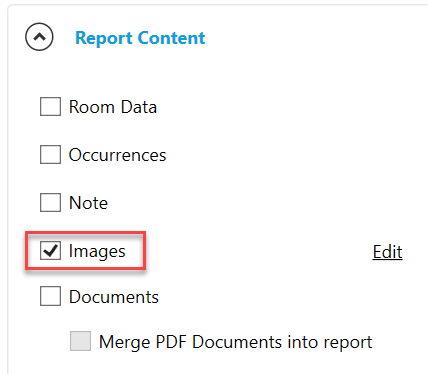Click the upward caret inside circle icon
428x374 pixels.
(39, 37)
